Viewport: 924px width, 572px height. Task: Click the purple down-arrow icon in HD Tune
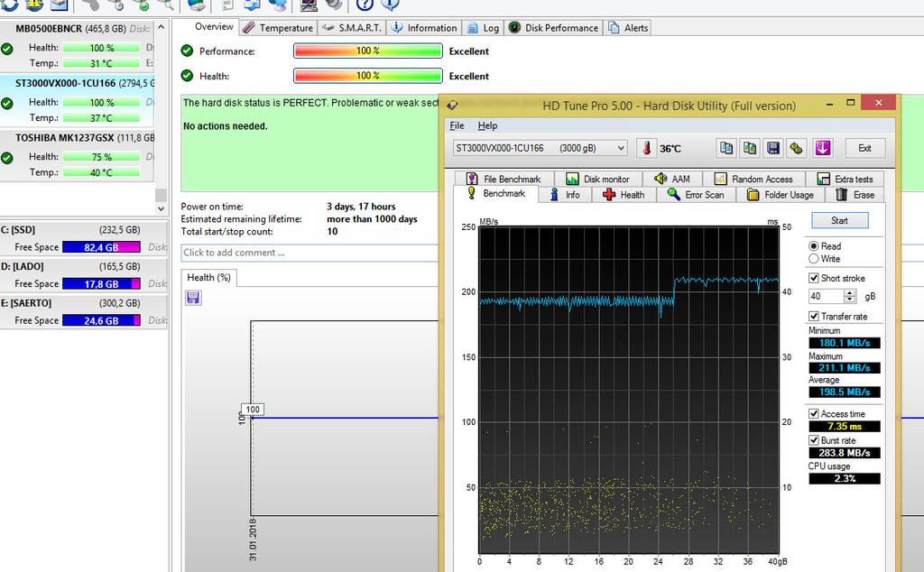(822, 148)
